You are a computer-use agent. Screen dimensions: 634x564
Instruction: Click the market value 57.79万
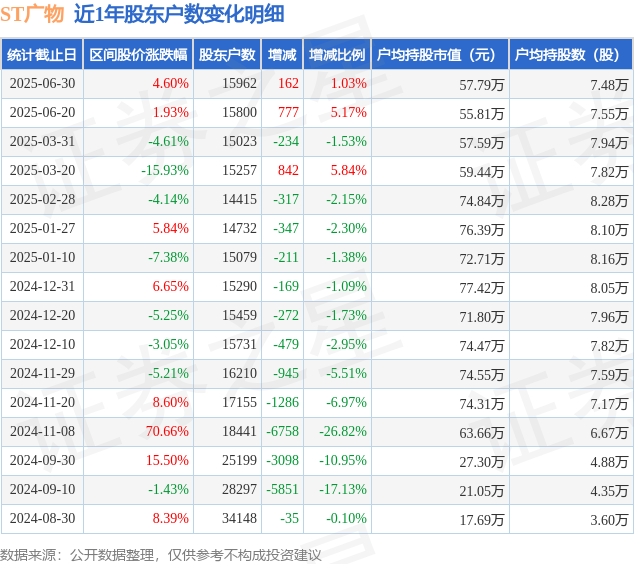[482, 85]
